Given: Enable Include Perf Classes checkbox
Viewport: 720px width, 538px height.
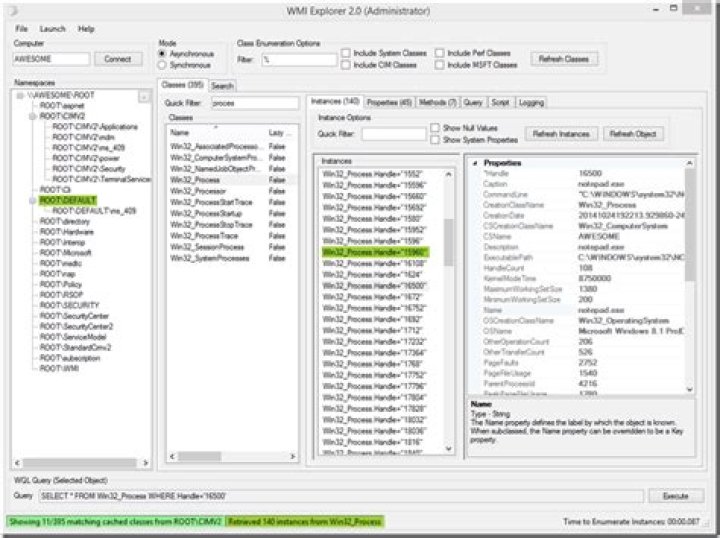Looking at the screenshot, I should click(439, 53).
